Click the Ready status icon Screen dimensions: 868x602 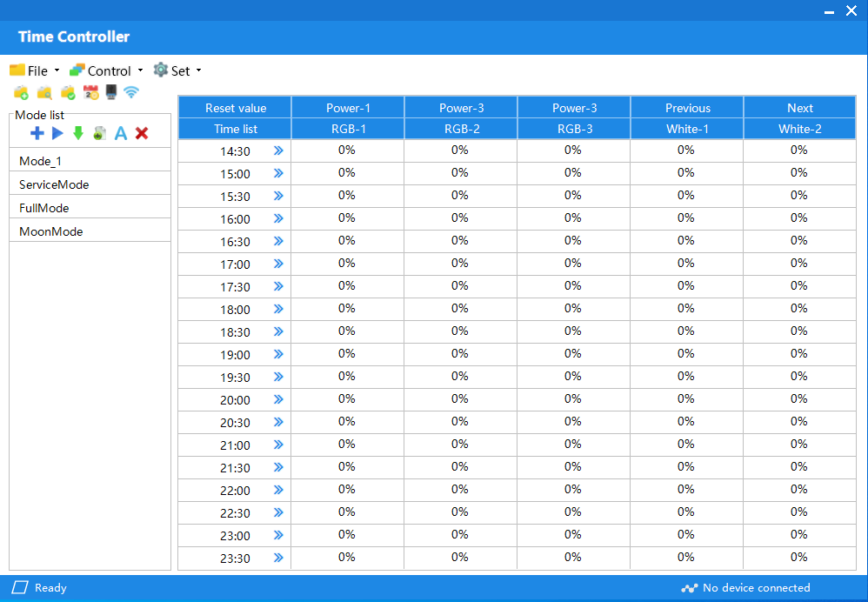point(20,587)
